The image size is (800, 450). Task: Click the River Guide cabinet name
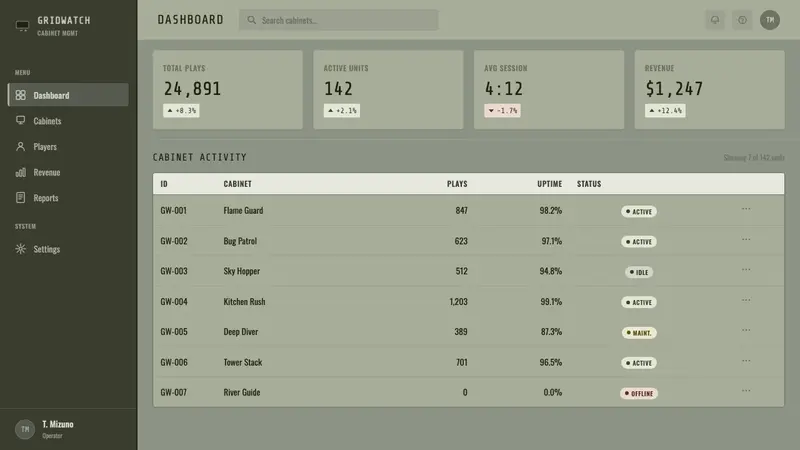(242, 392)
